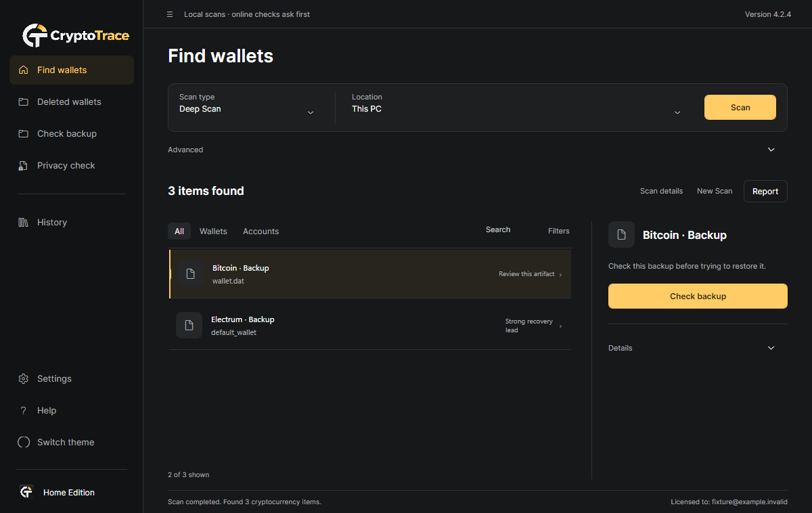Click the folder icon beside Deleted wallets

[24, 102]
